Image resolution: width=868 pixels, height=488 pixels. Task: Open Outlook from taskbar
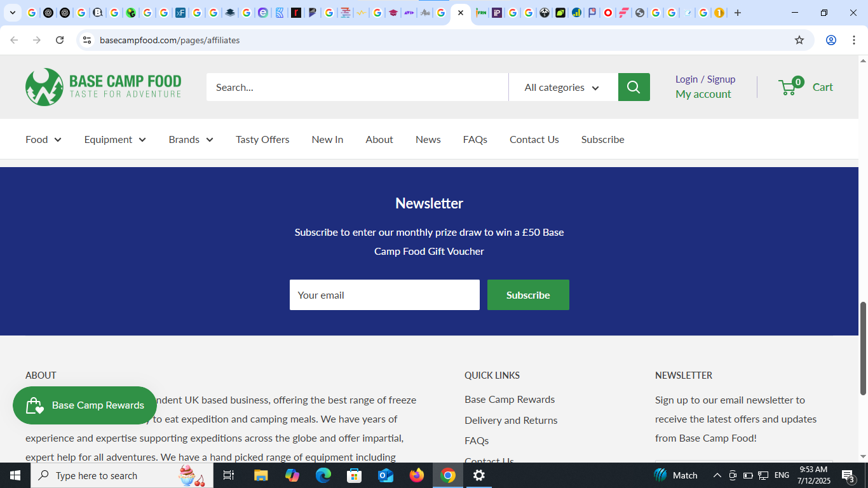(386, 475)
